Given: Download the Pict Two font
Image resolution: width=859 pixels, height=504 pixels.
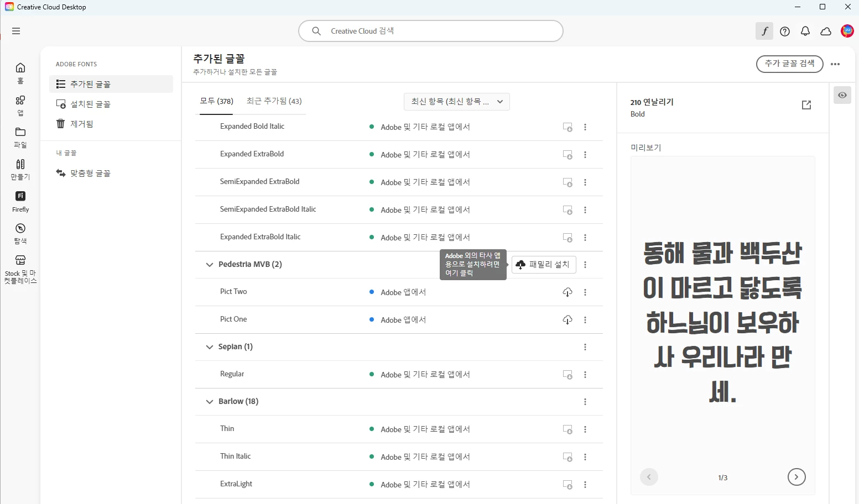Looking at the screenshot, I should [x=568, y=292].
